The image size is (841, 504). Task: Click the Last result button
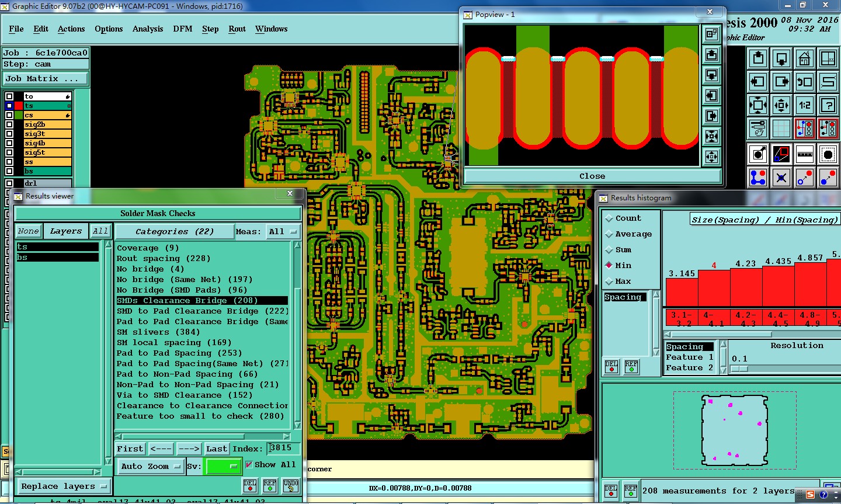click(217, 449)
